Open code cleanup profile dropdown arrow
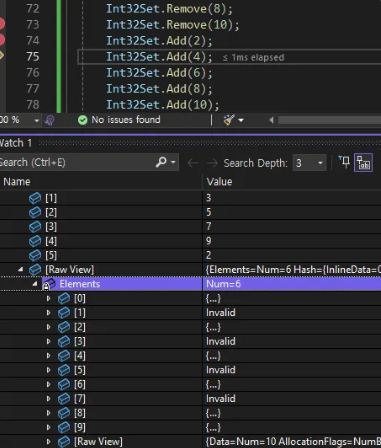This screenshot has height=448, width=381. (241, 120)
